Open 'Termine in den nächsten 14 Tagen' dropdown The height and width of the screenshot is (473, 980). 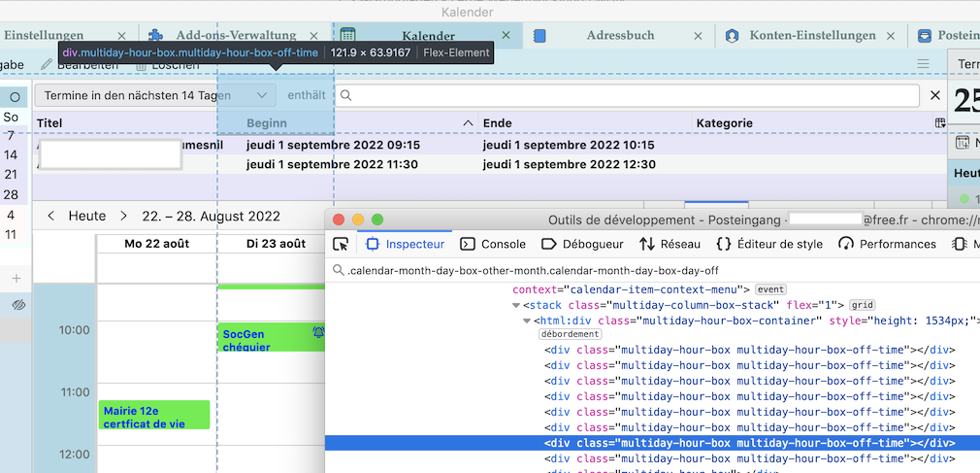[155, 95]
